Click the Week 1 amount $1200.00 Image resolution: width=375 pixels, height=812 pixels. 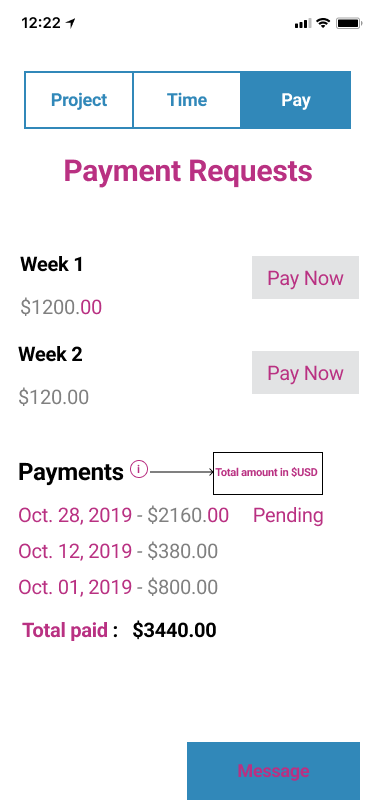pyautogui.click(x=61, y=308)
